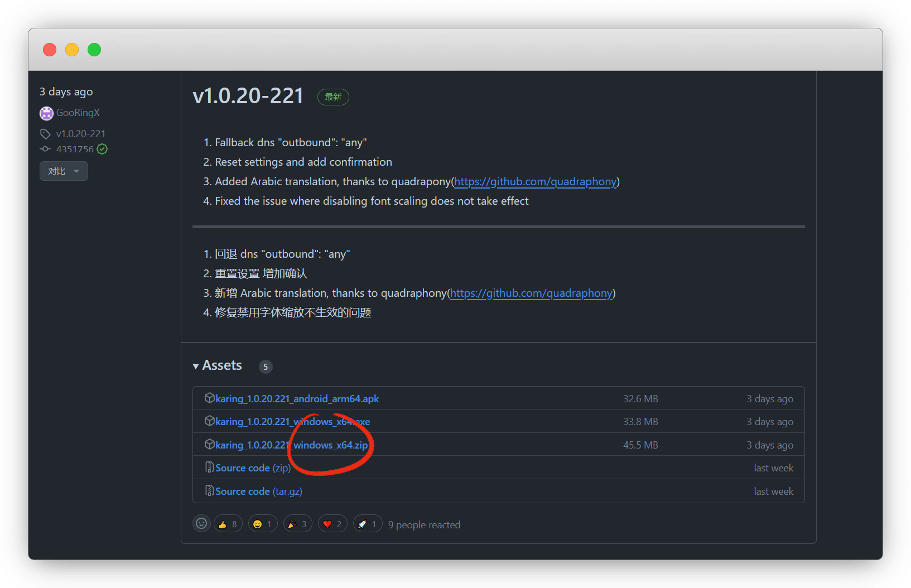Click the green 最新 latest badge
This screenshot has width=911, height=588.
pyautogui.click(x=333, y=97)
